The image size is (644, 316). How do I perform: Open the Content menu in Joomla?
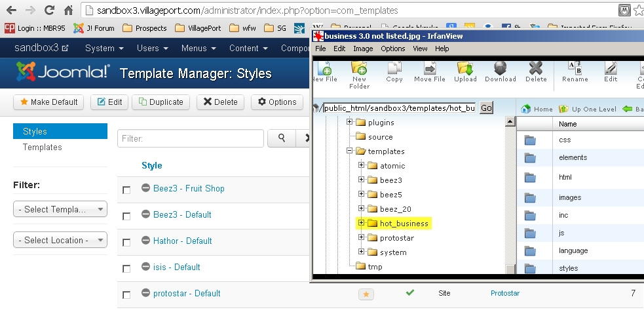pos(248,48)
